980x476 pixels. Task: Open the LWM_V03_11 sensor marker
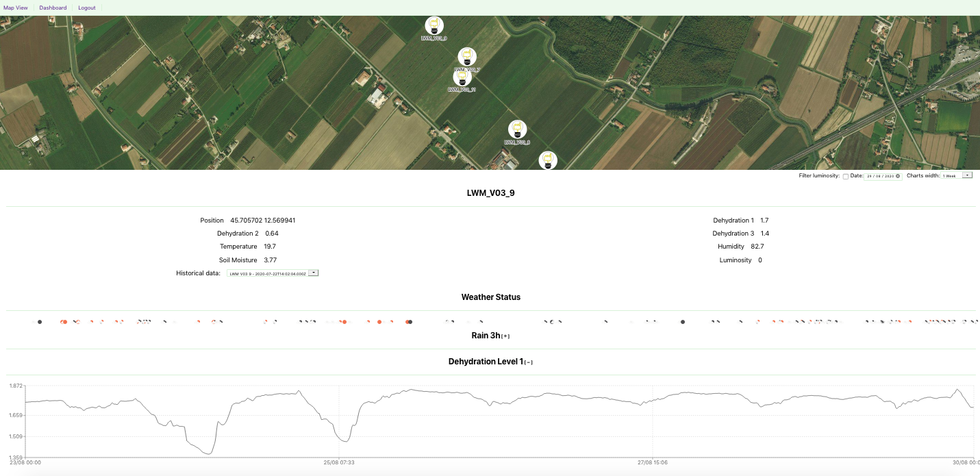463,77
